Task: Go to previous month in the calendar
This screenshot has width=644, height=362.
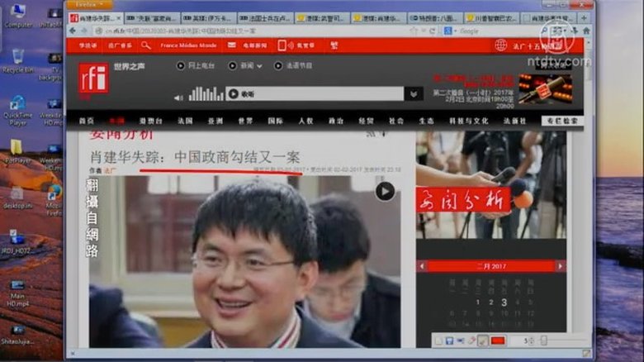Action: tap(422, 266)
